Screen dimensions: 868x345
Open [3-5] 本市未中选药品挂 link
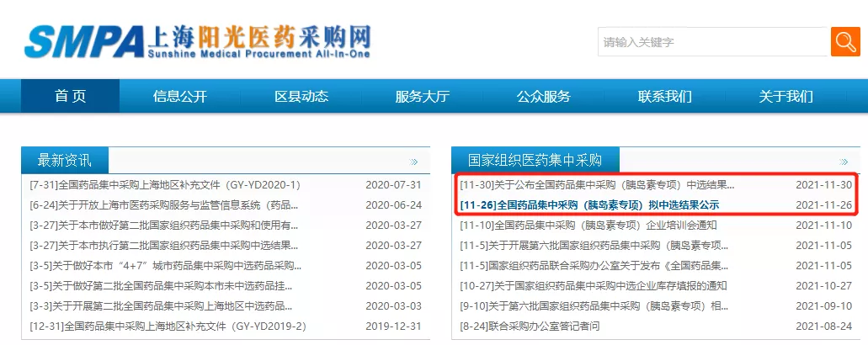pyautogui.click(x=161, y=286)
